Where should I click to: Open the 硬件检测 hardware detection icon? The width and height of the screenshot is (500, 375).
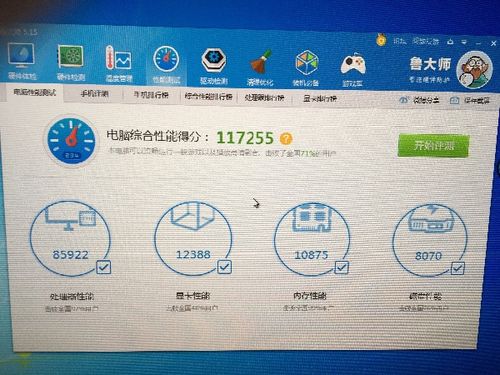click(71, 63)
